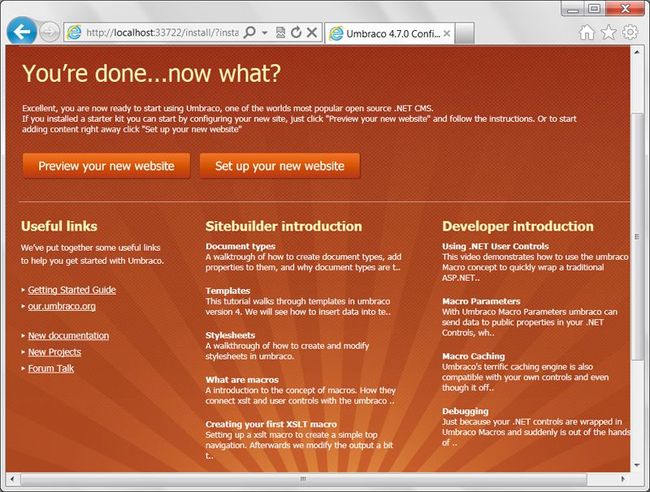Click the vertical scrollbar down arrow

click(x=637, y=465)
